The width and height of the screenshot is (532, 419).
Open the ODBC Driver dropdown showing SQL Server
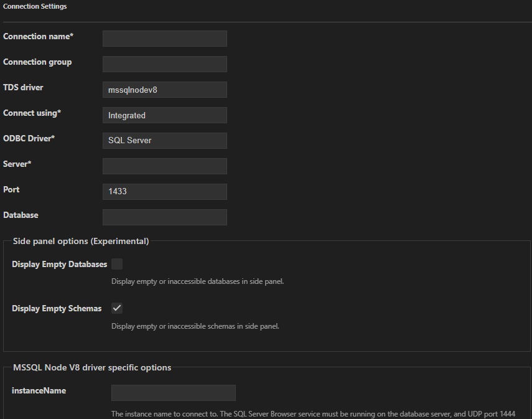click(164, 141)
